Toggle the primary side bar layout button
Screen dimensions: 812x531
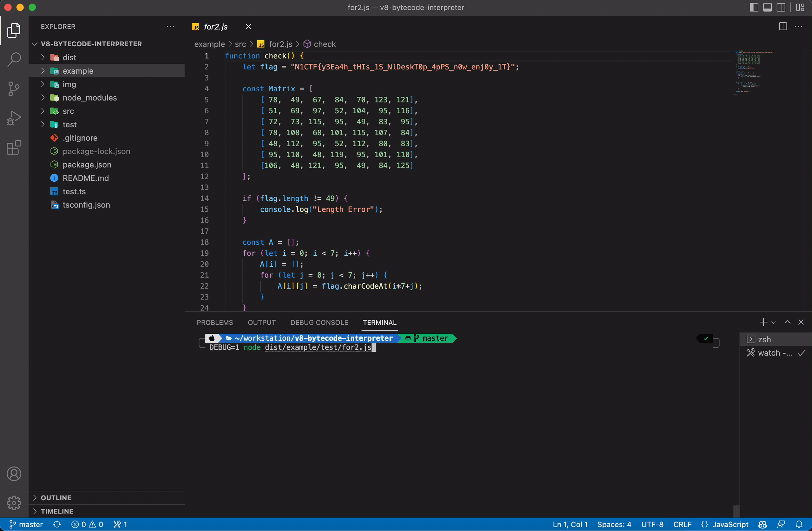point(754,8)
